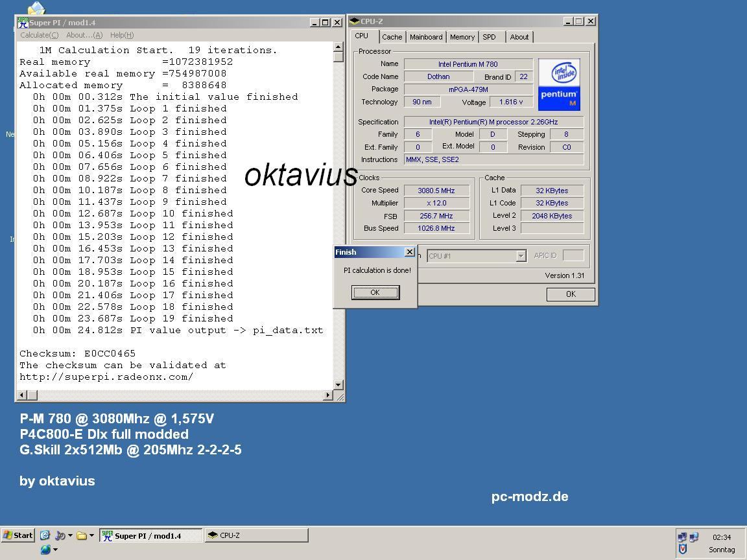Click the Package value "mPGA-479M"

coord(468,89)
